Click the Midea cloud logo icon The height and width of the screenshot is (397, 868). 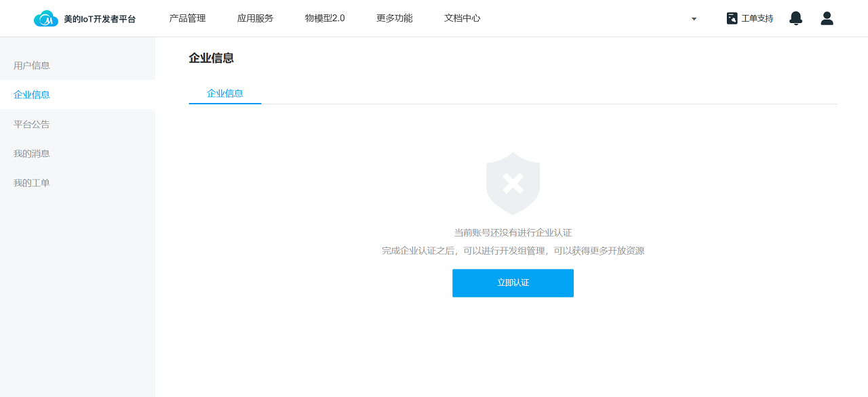46,19
